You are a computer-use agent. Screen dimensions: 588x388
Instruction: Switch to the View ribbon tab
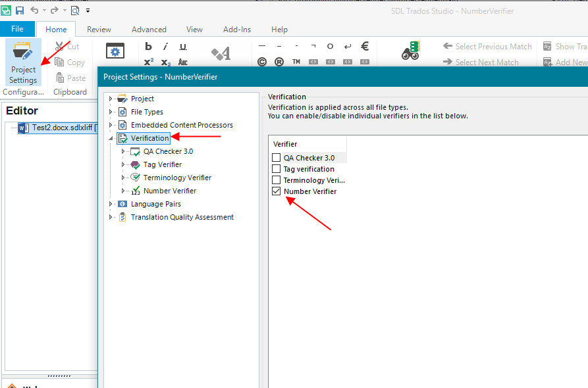[x=194, y=29]
